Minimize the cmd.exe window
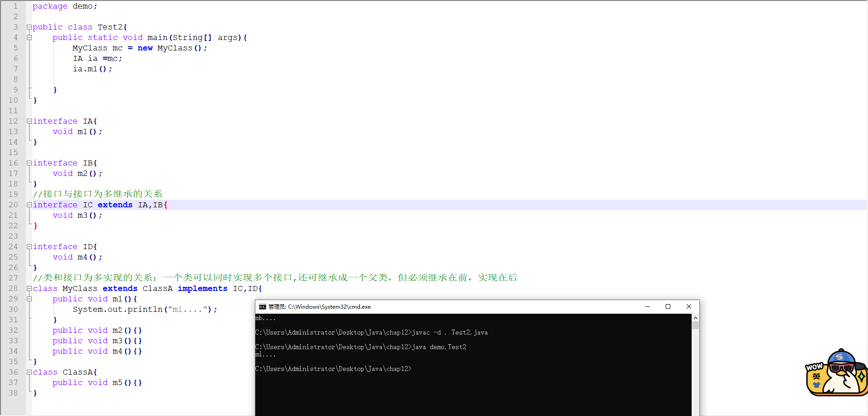This screenshot has width=868, height=416. click(x=647, y=307)
